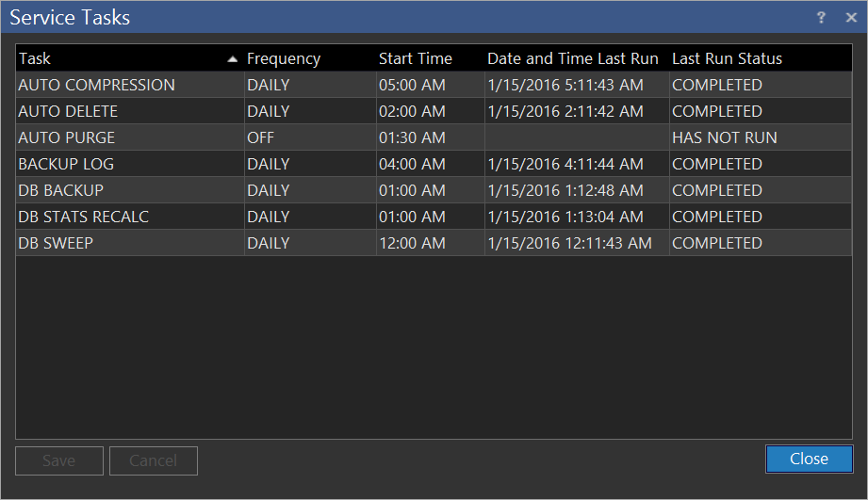Click the 05:00 AM start time cell
This screenshot has height=500, width=868.
(412, 85)
